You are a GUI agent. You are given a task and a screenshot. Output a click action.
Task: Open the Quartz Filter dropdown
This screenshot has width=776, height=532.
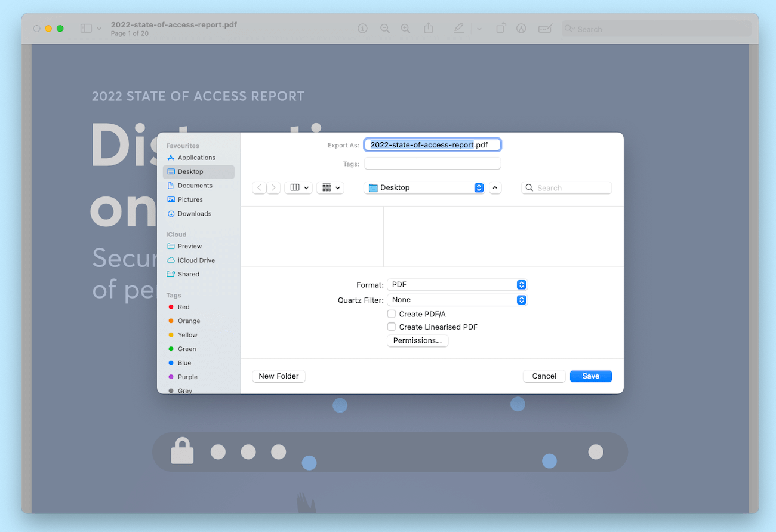point(457,300)
